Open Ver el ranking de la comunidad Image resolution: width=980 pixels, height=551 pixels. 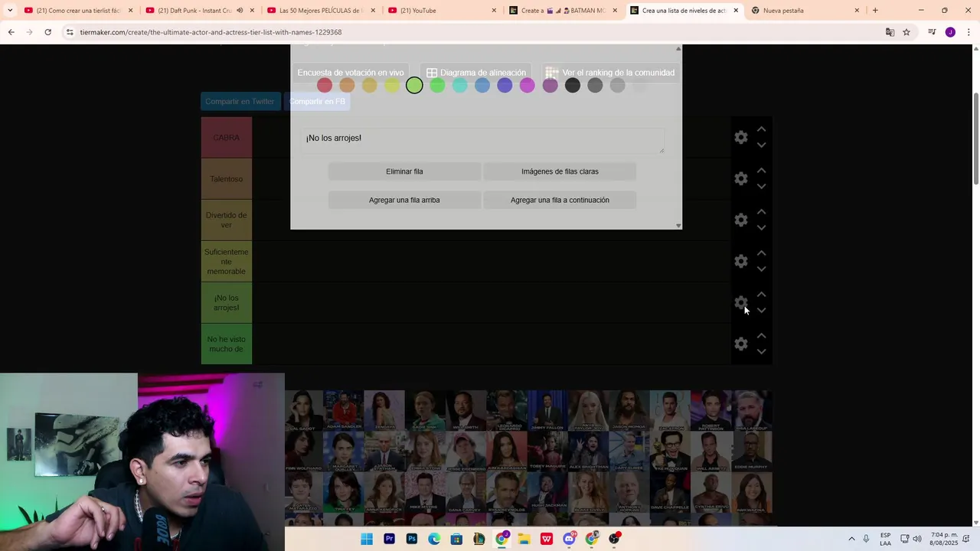pyautogui.click(x=610, y=73)
